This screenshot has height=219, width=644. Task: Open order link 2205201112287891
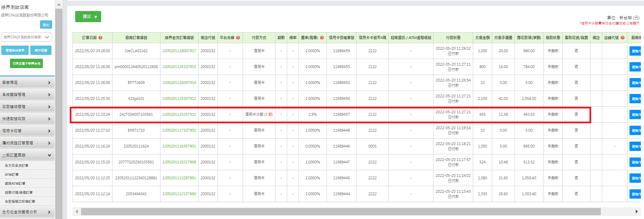tap(179, 178)
